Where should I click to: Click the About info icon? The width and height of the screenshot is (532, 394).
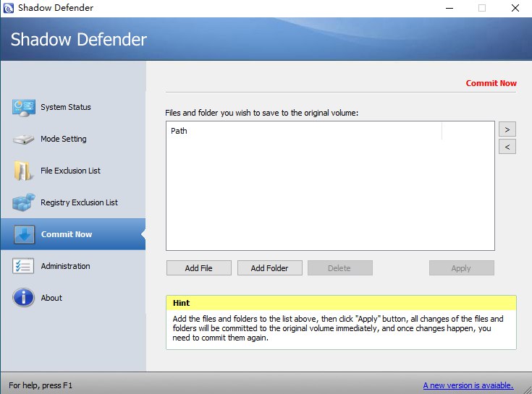point(23,297)
